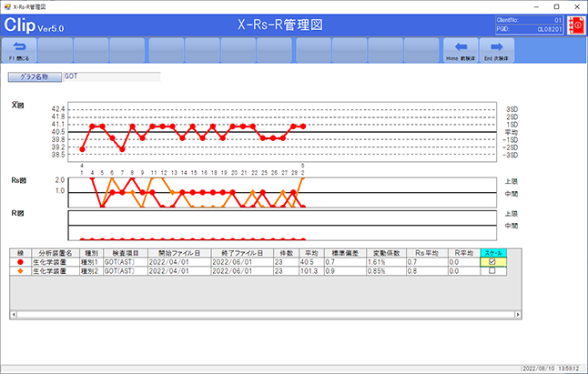This screenshot has height=374, width=588.
Task: Minimize the X-Rs-R管理図 window
Action: pos(537,6)
